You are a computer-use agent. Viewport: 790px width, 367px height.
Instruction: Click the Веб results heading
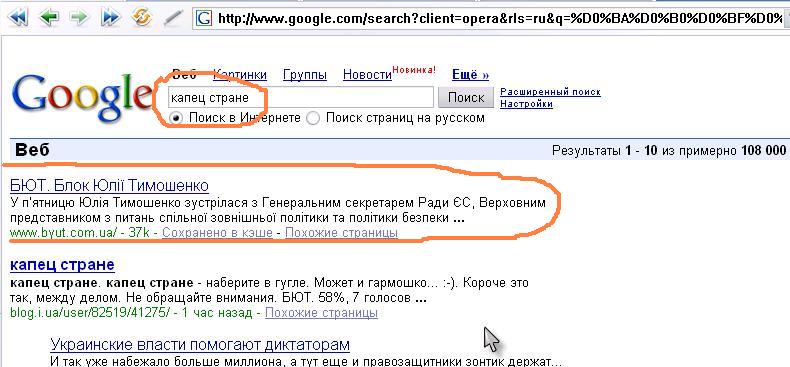[x=32, y=150]
